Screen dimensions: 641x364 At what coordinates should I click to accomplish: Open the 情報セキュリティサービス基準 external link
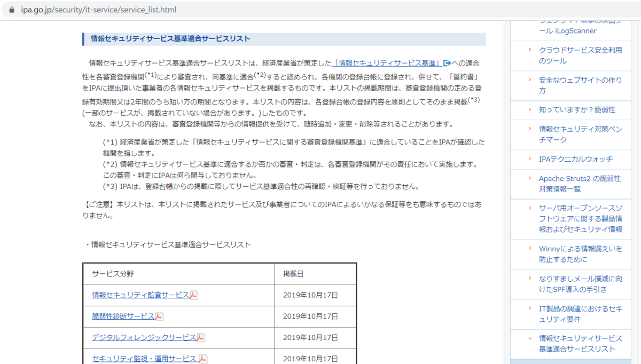tap(386, 62)
